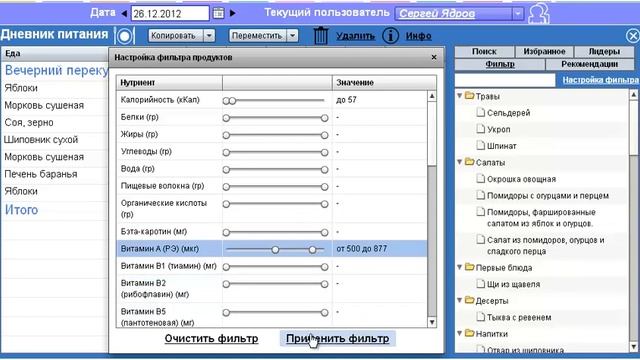640x360 pixels.
Task: Open the calendar date picker icon
Action: point(218,13)
